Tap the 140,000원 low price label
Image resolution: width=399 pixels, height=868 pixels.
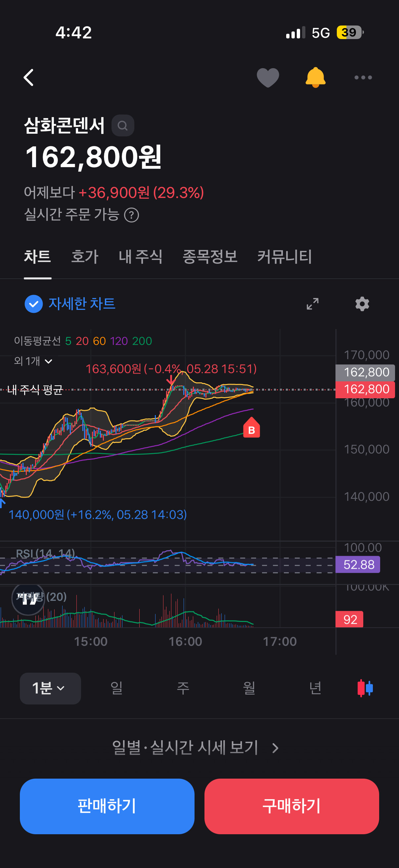pyautogui.click(x=98, y=515)
